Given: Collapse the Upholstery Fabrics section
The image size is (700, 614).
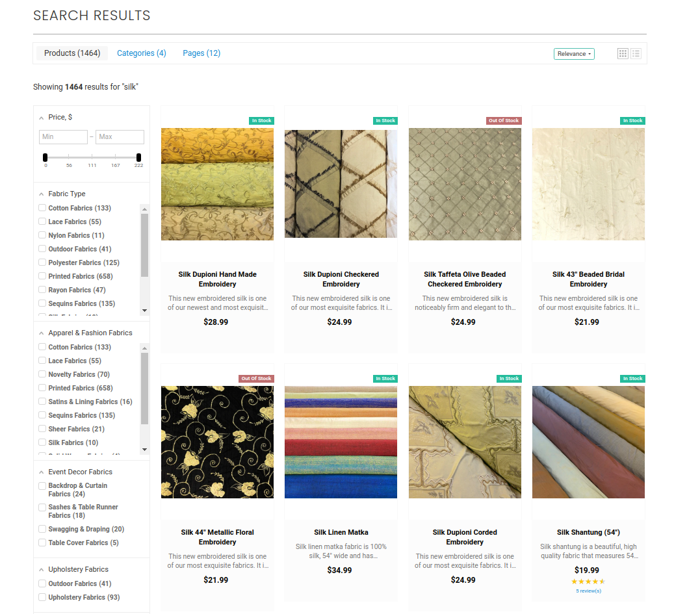Looking at the screenshot, I should click(43, 569).
